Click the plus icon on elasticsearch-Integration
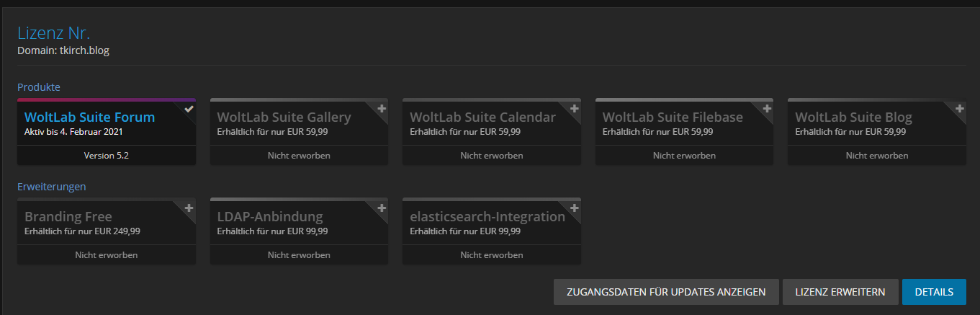This screenshot has height=315, width=980. coord(574,208)
